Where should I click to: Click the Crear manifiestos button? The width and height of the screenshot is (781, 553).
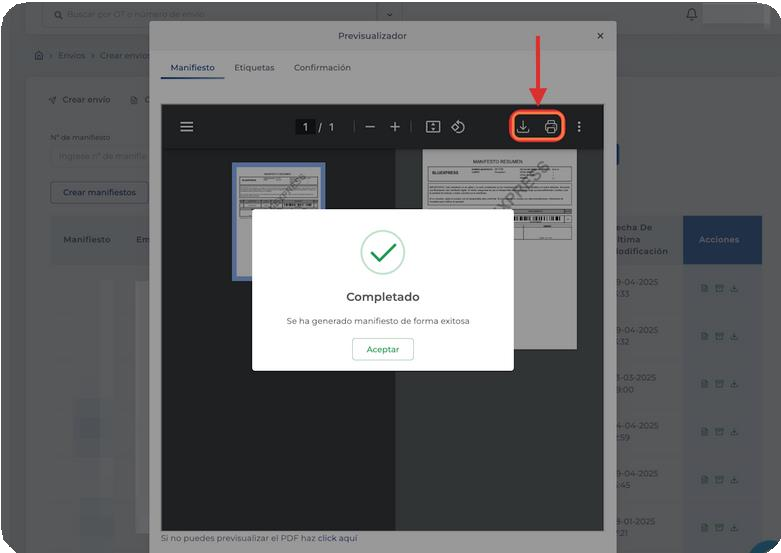point(99,192)
